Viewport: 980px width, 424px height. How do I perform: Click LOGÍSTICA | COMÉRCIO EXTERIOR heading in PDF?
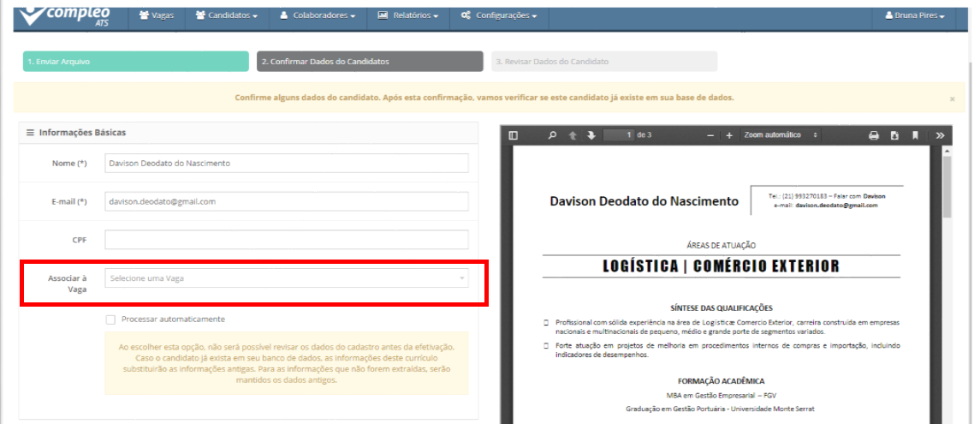[721, 266]
